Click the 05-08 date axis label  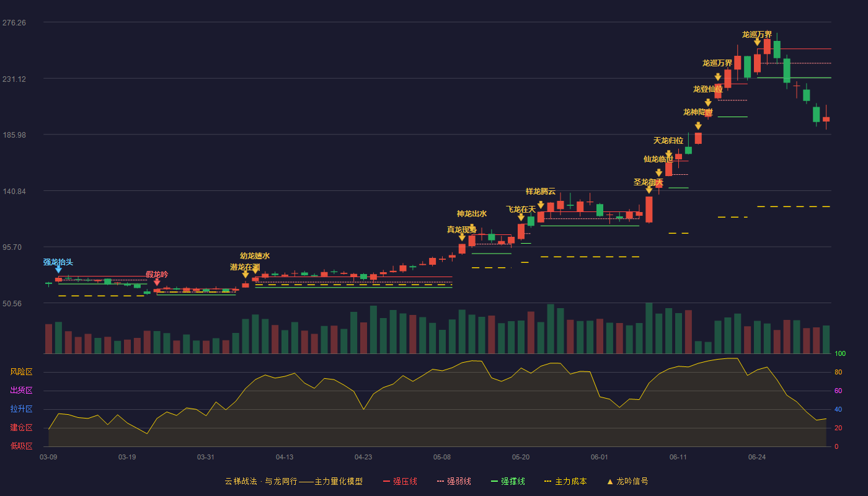[442, 457]
